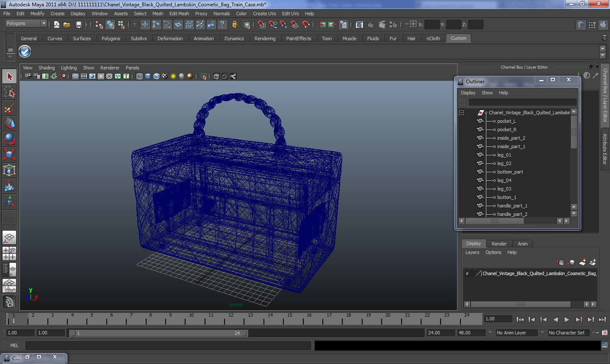This screenshot has height=364, width=610.
Task: Toggle Wireframe display in viewport toolbar
Action: click(x=139, y=76)
